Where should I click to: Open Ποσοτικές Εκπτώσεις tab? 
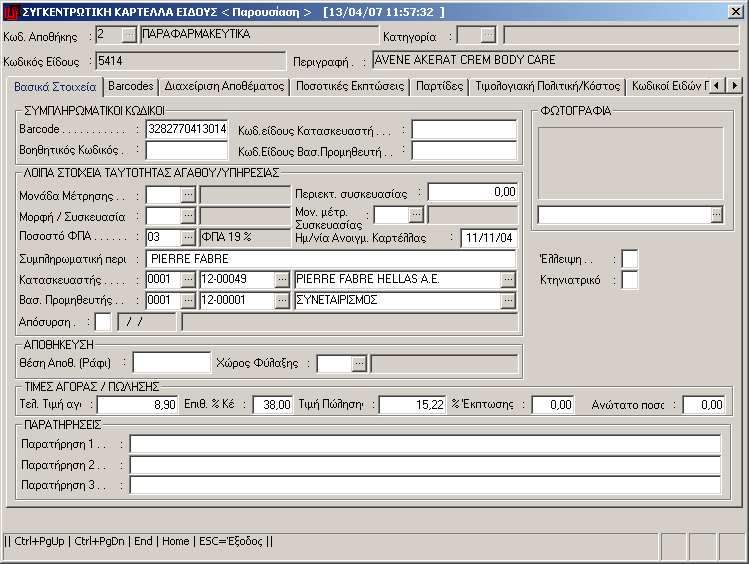click(x=350, y=86)
